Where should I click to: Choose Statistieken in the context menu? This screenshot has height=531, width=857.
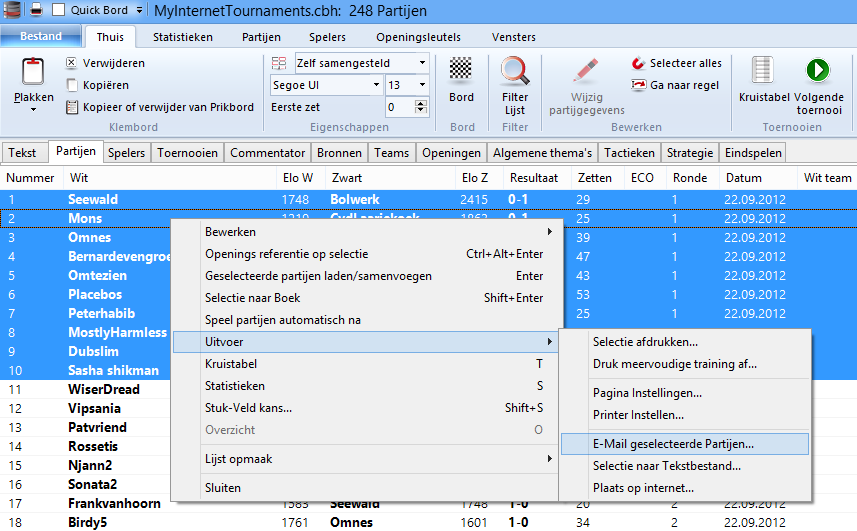[367, 386]
